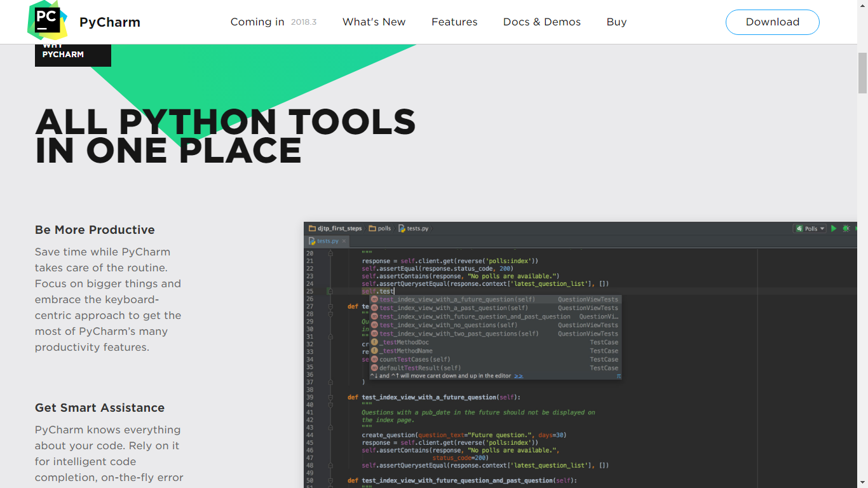Click the djtp_first_steps folder icon in breadcrumb
Image resolution: width=868 pixels, height=488 pixels.
click(x=312, y=229)
